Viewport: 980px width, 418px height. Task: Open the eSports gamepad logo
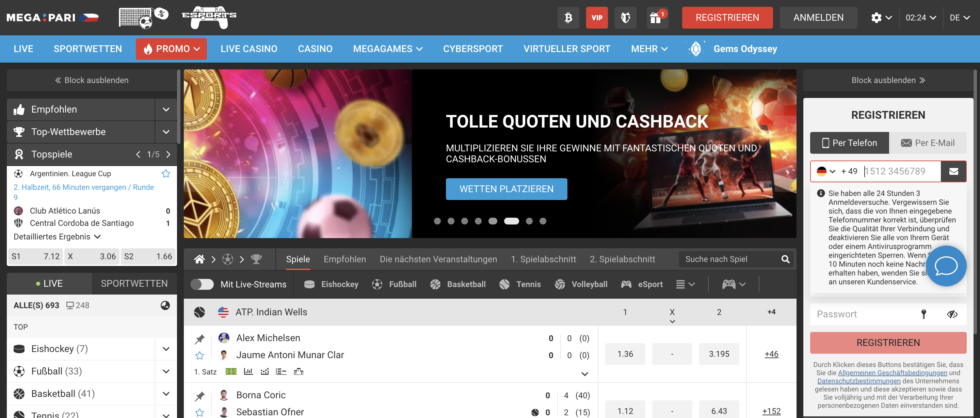(209, 17)
